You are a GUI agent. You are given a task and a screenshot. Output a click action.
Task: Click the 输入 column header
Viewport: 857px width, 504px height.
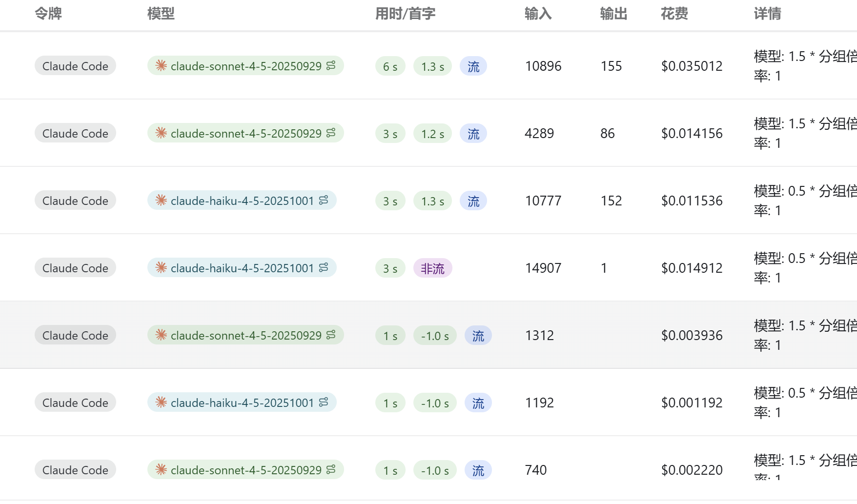click(x=538, y=14)
